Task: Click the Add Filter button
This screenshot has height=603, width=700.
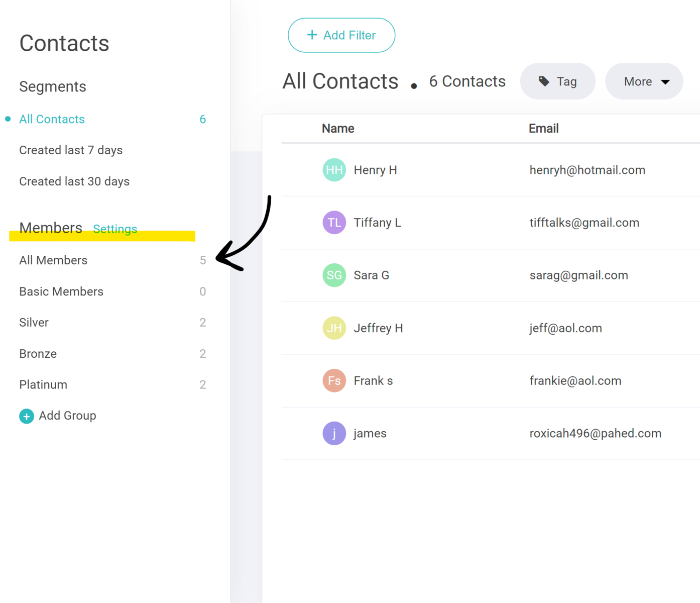Action: coord(341,35)
